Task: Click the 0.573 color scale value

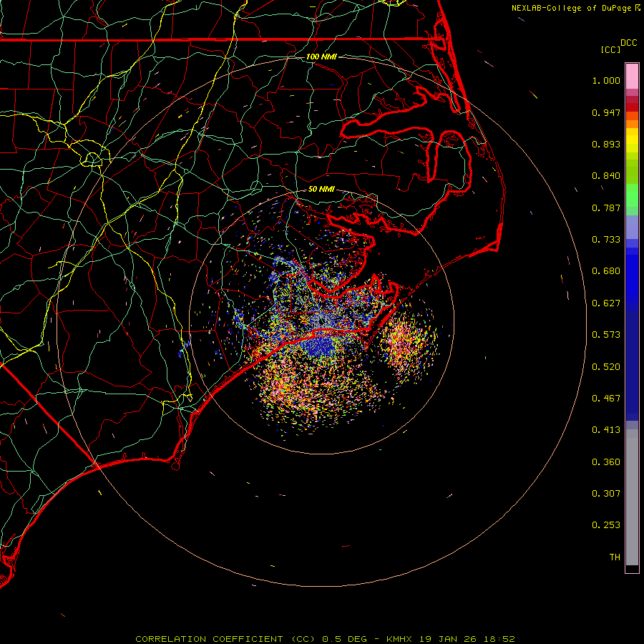Action: 606,335
